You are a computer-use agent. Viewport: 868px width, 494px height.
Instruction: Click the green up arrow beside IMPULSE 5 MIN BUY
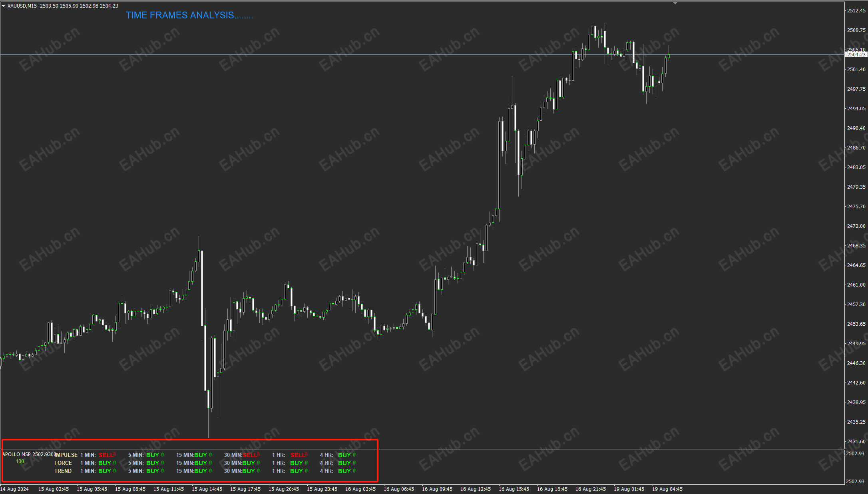[162, 455]
